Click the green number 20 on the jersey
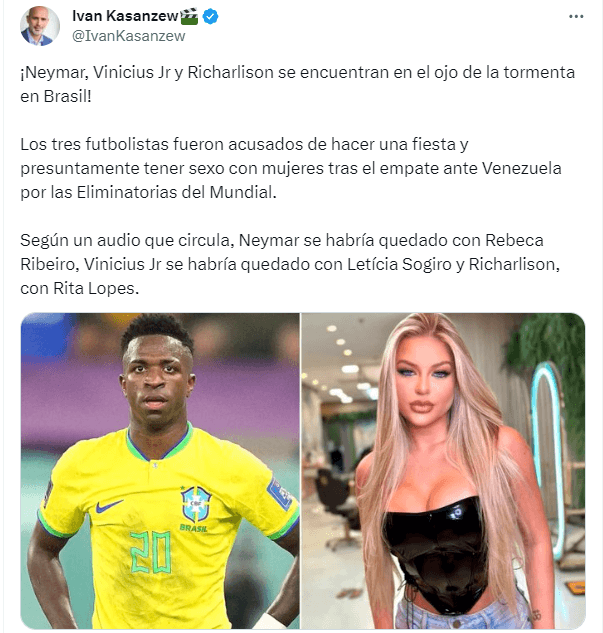 (x=151, y=552)
